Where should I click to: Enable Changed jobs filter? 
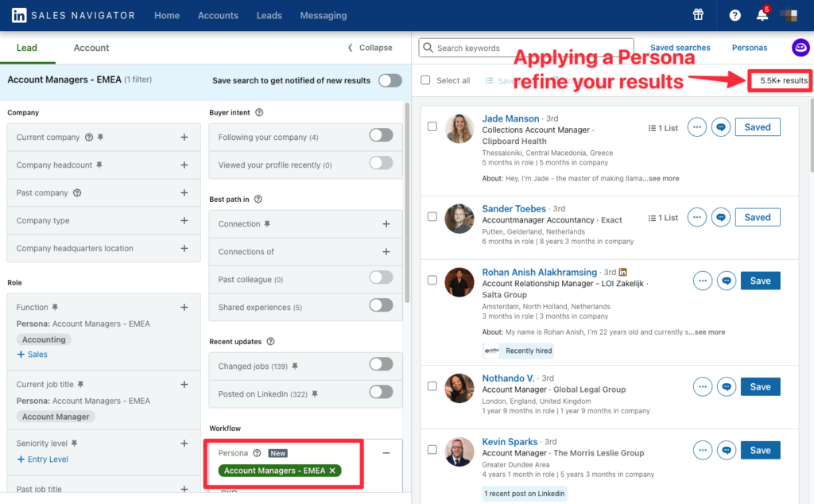(x=381, y=364)
